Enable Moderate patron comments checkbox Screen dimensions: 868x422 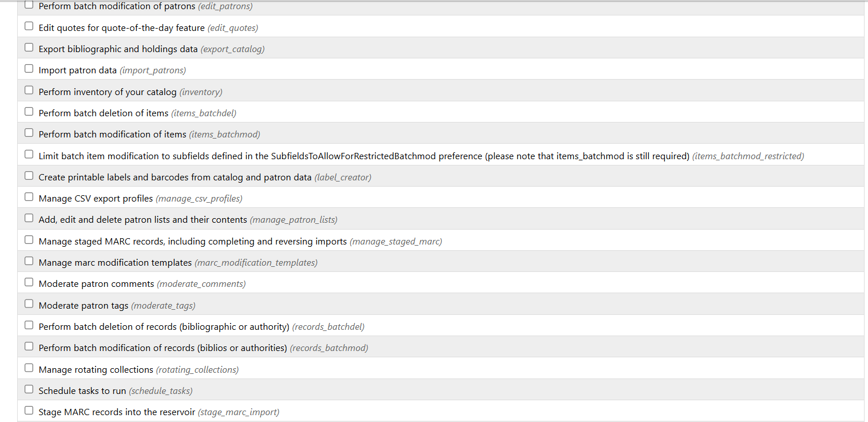pos(29,282)
